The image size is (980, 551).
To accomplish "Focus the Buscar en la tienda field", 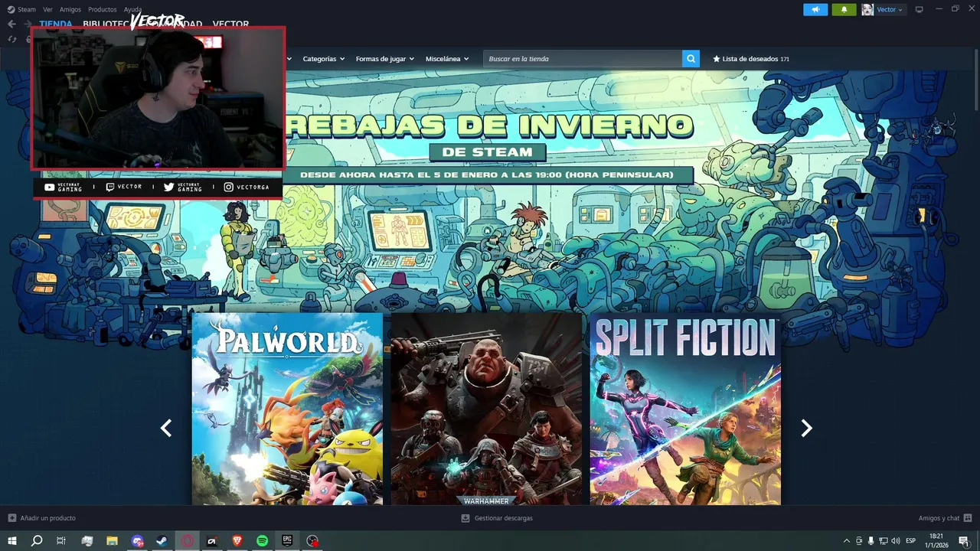I will pyautogui.click(x=583, y=59).
